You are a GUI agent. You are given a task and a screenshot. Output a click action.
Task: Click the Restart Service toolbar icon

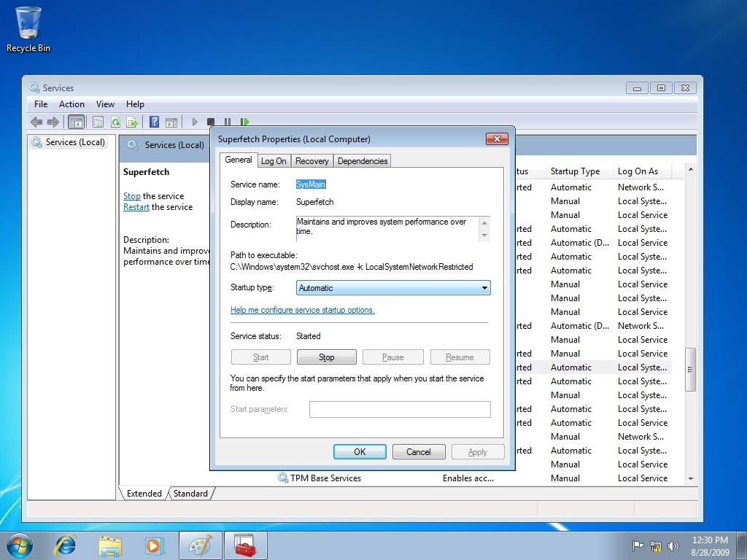244,122
